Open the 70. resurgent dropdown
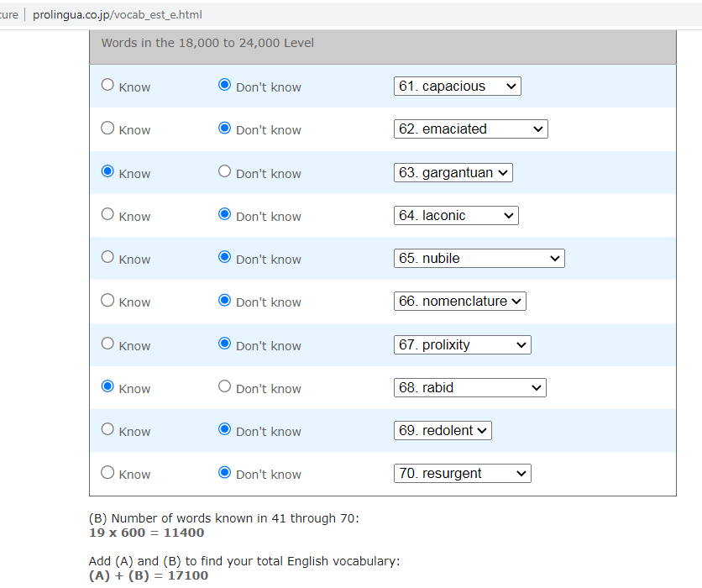This screenshot has height=588, width=702. 462,474
